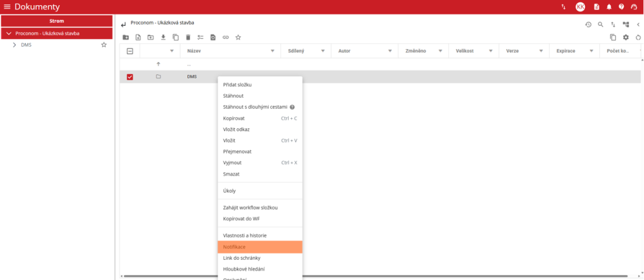Click the search magnifier icon
The height and width of the screenshot is (280, 644).
[x=601, y=25]
